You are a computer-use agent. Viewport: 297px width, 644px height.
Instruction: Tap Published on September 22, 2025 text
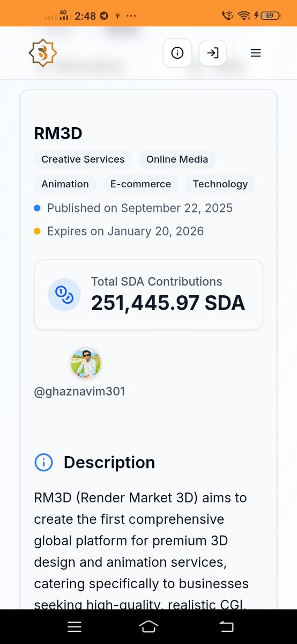[x=140, y=208]
